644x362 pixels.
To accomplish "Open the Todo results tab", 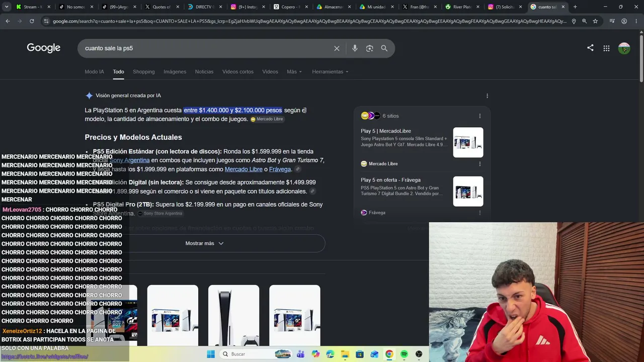I will (118, 72).
